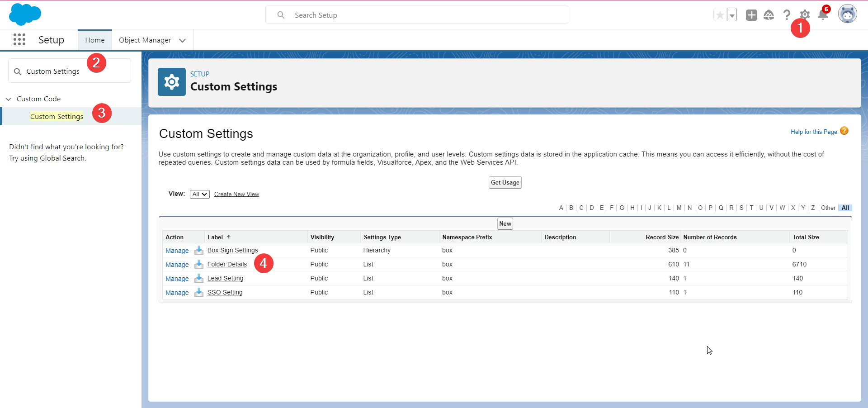The image size is (868, 408).
Task: Click the favorites star icon
Action: point(720,15)
